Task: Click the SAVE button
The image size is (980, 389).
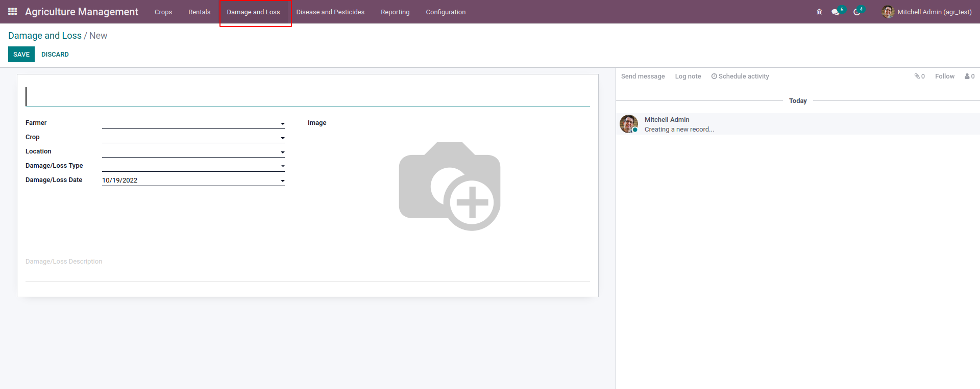Action: click(21, 55)
